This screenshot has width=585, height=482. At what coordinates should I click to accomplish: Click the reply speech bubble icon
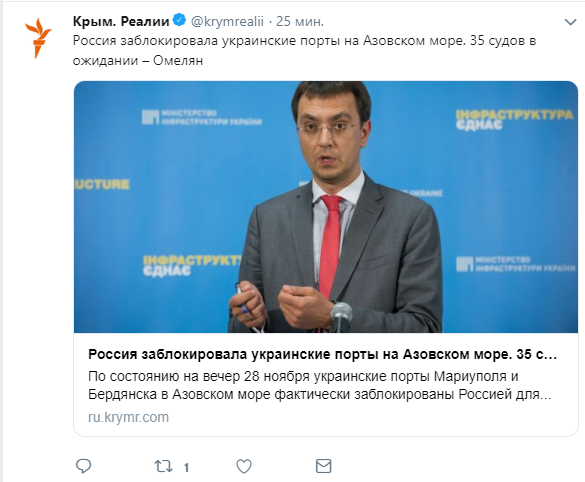point(83,466)
